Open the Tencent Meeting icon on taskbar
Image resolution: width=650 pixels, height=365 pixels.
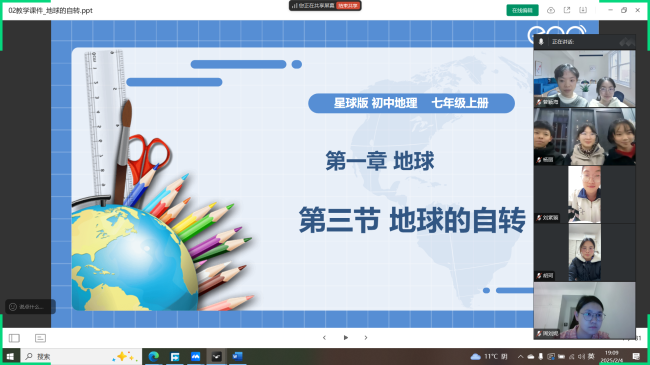196,356
